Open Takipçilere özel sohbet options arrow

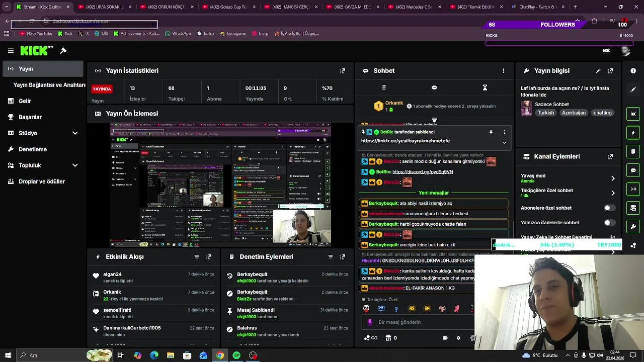click(x=613, y=193)
